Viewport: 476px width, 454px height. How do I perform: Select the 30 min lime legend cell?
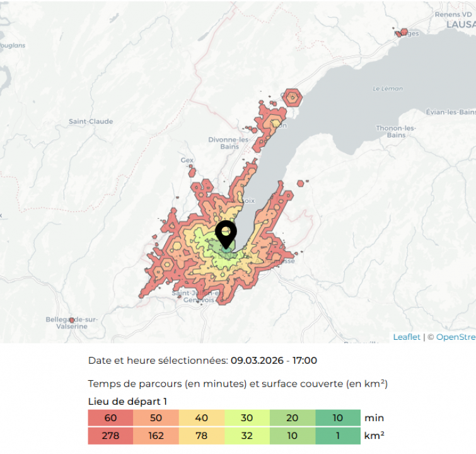tap(247, 417)
